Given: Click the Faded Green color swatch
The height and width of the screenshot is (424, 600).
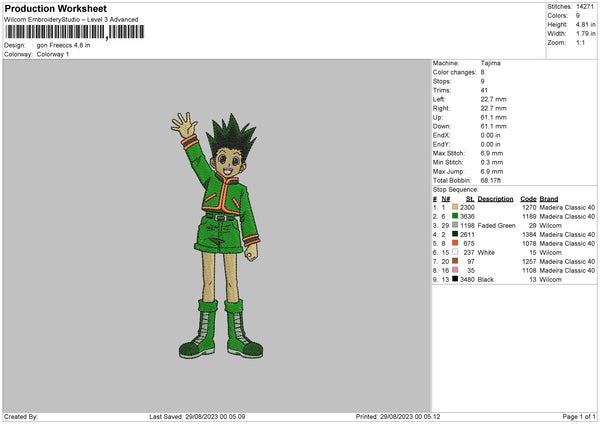Looking at the screenshot, I should coord(455,225).
